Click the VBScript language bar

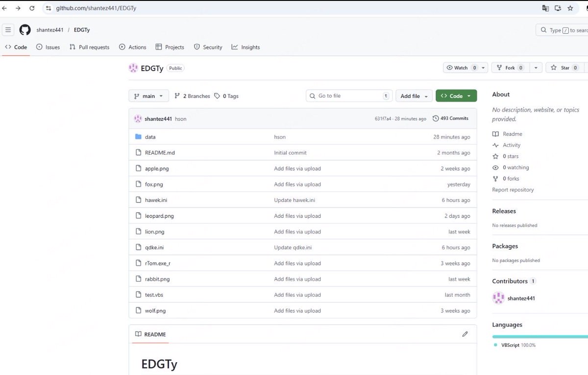click(x=540, y=337)
